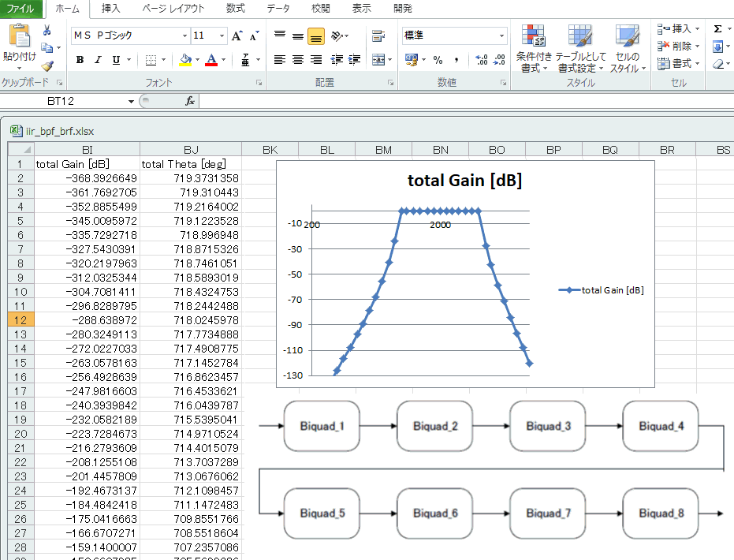The height and width of the screenshot is (560, 734).
Task: Open Conditional Formatting 条件付き書式
Action: [534, 48]
